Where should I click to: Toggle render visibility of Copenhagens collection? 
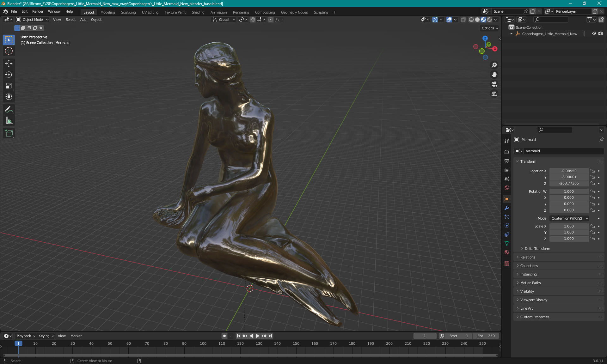click(x=600, y=33)
